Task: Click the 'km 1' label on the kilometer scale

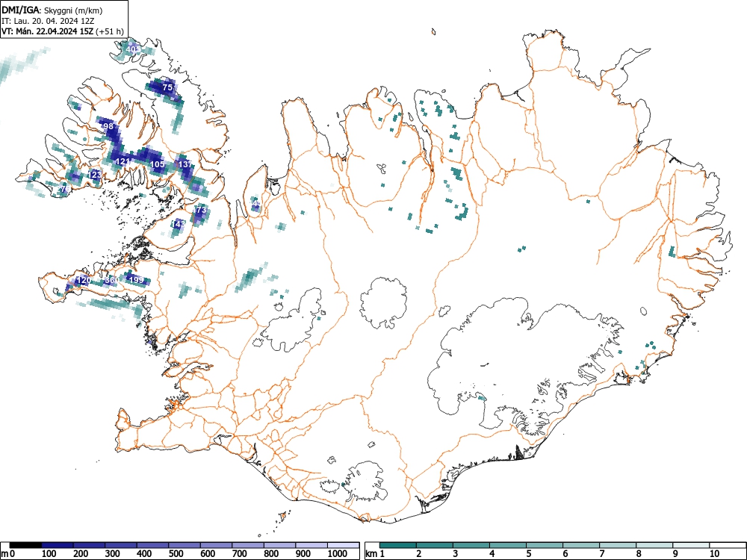Action: click(x=375, y=554)
